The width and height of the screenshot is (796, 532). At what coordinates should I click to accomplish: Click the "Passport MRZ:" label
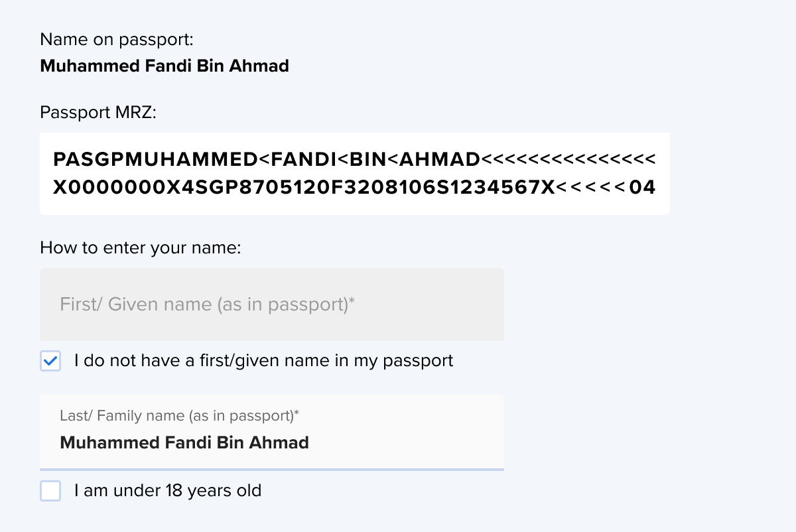(98, 112)
